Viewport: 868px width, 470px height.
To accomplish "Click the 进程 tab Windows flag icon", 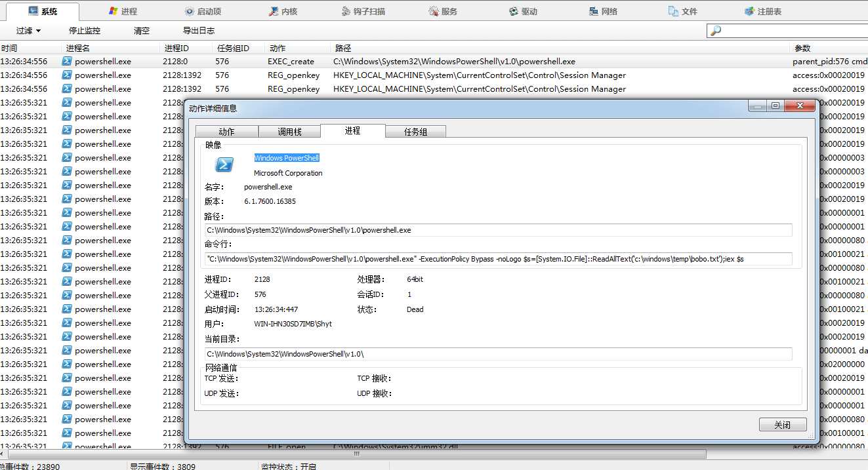I will tap(113, 11).
